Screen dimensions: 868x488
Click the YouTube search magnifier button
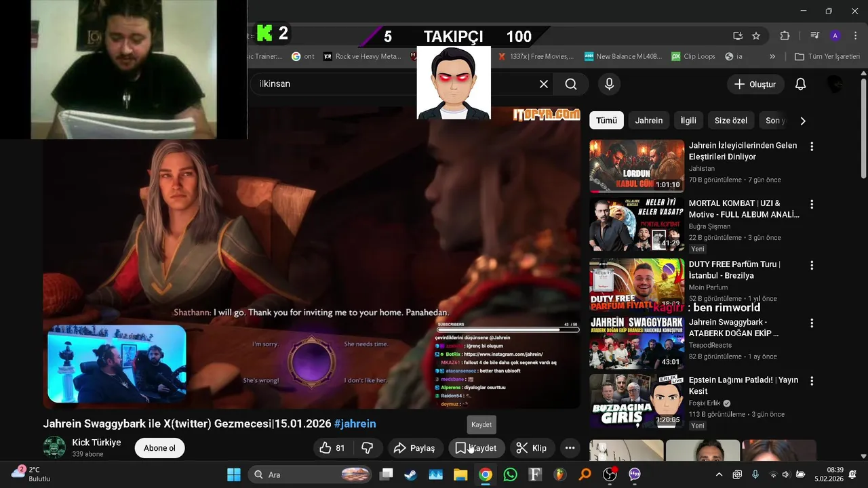pos(571,84)
